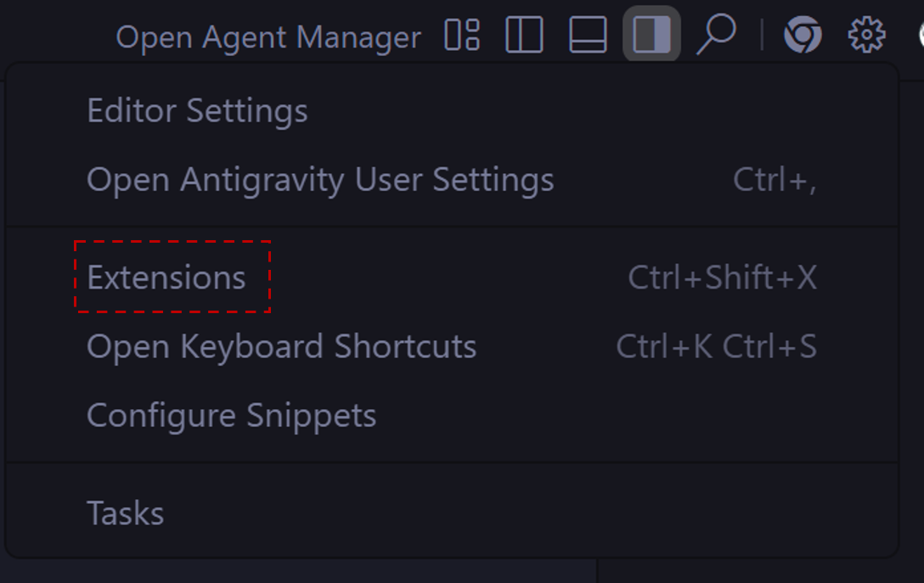Click the Ctrl+Shift+X shortcut hint
Image resolution: width=924 pixels, height=583 pixels.
click(x=722, y=277)
